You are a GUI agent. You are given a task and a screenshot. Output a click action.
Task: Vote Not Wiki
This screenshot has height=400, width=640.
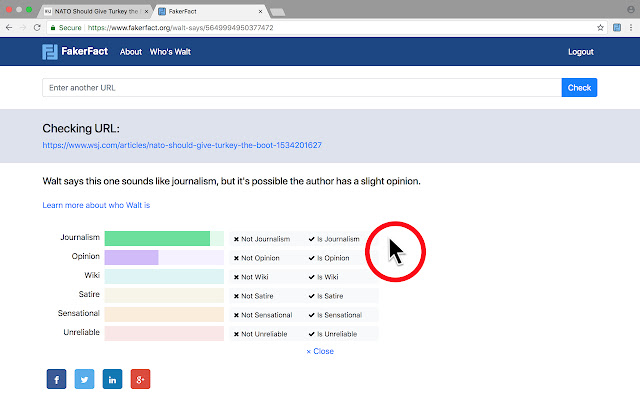(251, 277)
